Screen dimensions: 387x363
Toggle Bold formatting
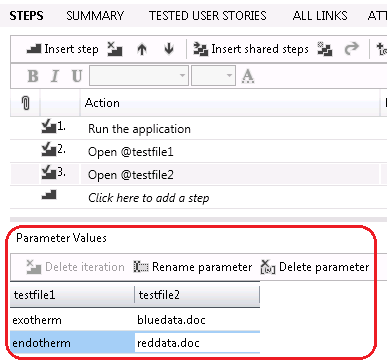click(33, 76)
